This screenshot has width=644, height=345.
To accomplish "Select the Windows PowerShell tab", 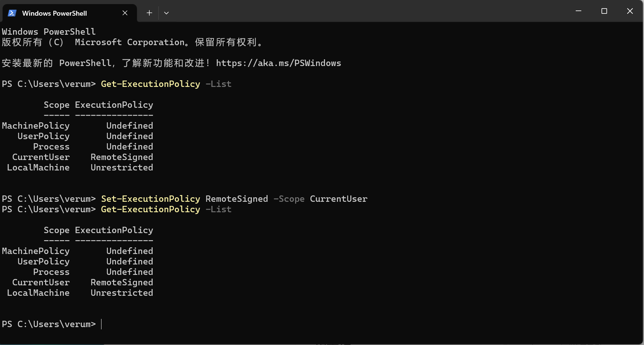I will (69, 13).
